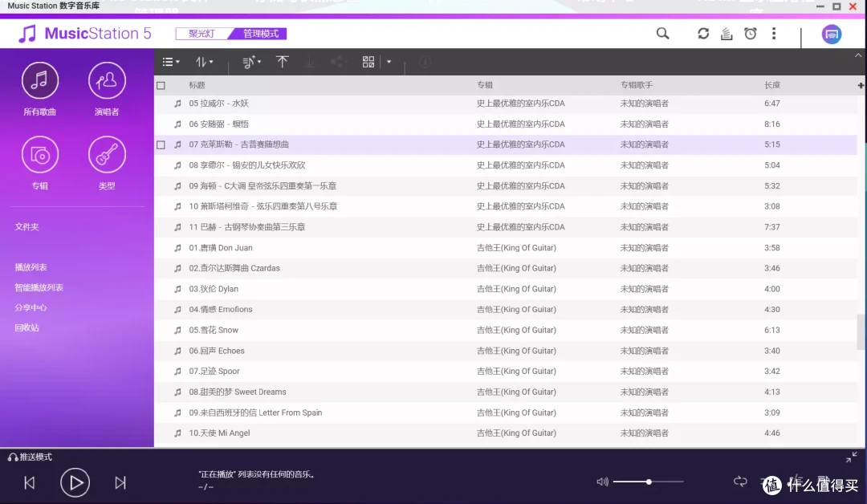
Task: Switch to 管理模式 manage mode tab
Action: click(261, 34)
